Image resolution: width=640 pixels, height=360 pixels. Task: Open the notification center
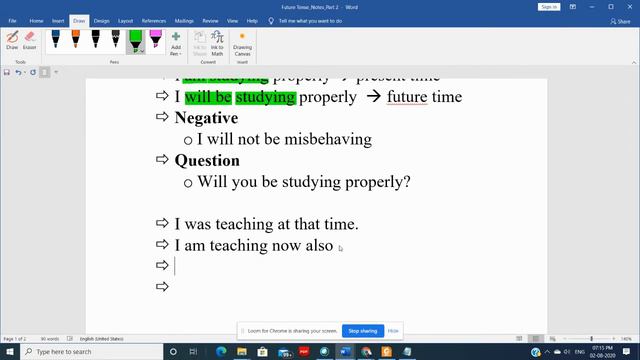[x=627, y=351]
